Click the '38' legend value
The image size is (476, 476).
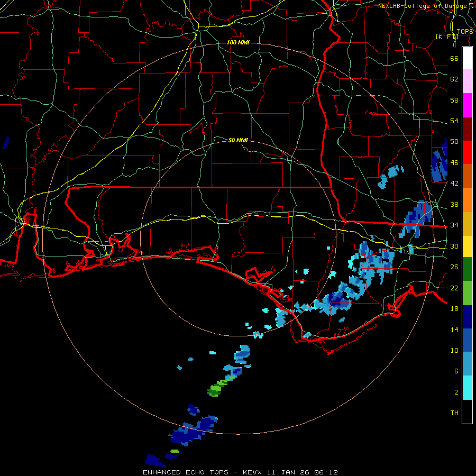coord(454,204)
